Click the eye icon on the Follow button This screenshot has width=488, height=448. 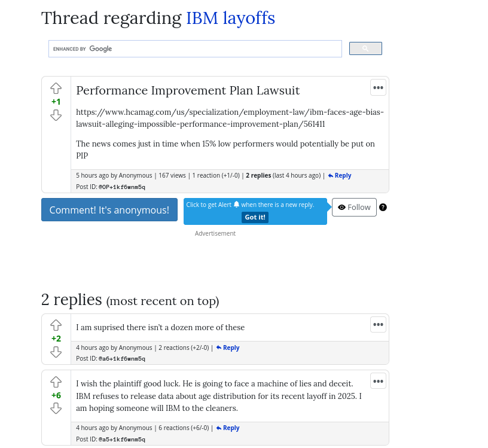pos(341,207)
